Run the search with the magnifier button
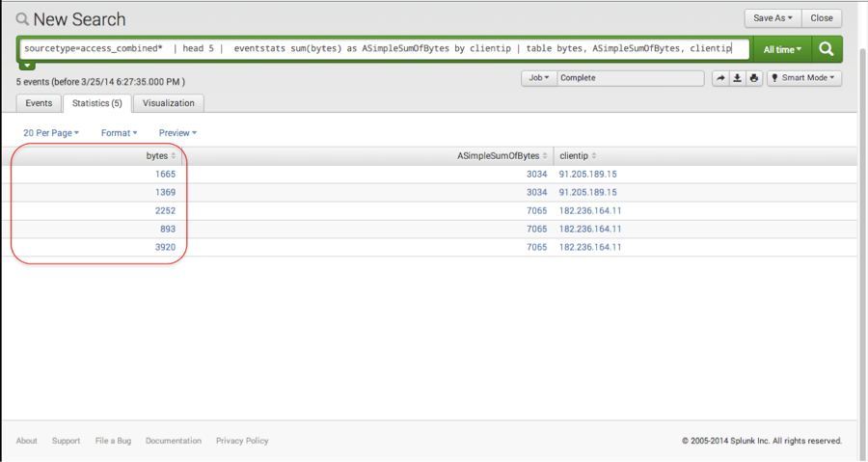 point(827,49)
